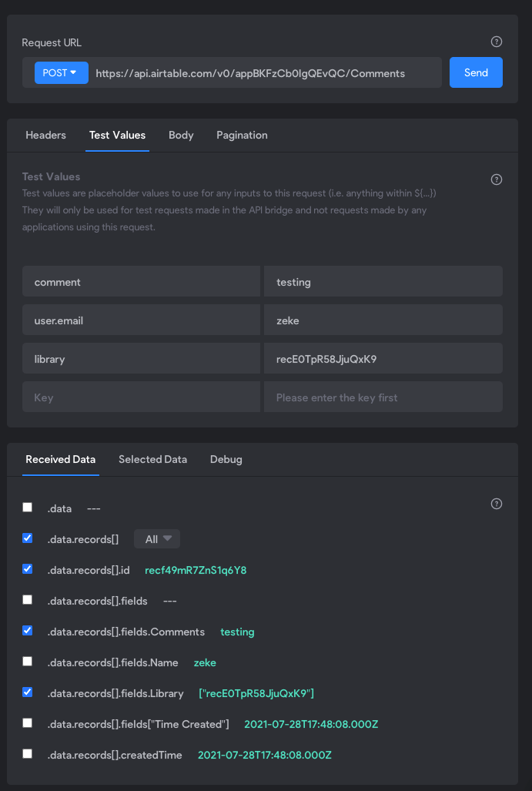This screenshot has height=791, width=532.
Task: Open help icon beside Request URL
Action: [x=496, y=42]
